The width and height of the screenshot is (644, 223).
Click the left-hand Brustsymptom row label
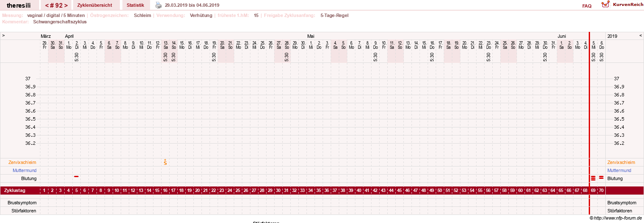(22, 203)
